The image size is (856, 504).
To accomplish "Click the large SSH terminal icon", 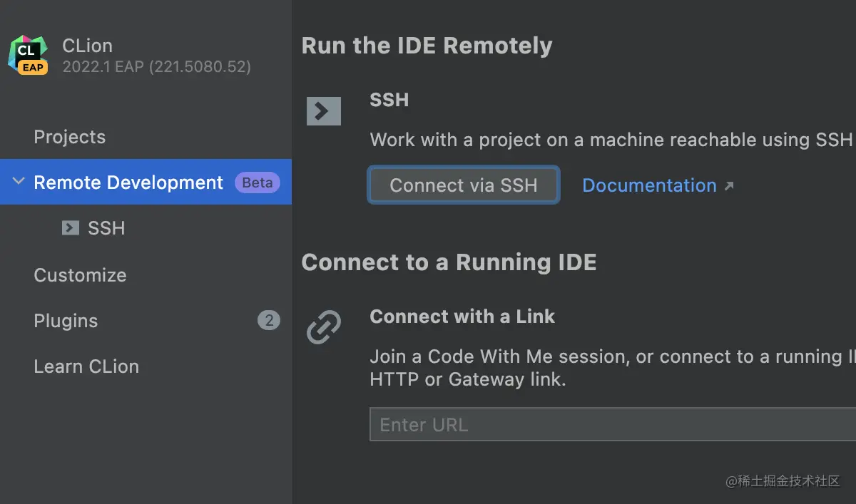I will [x=324, y=111].
